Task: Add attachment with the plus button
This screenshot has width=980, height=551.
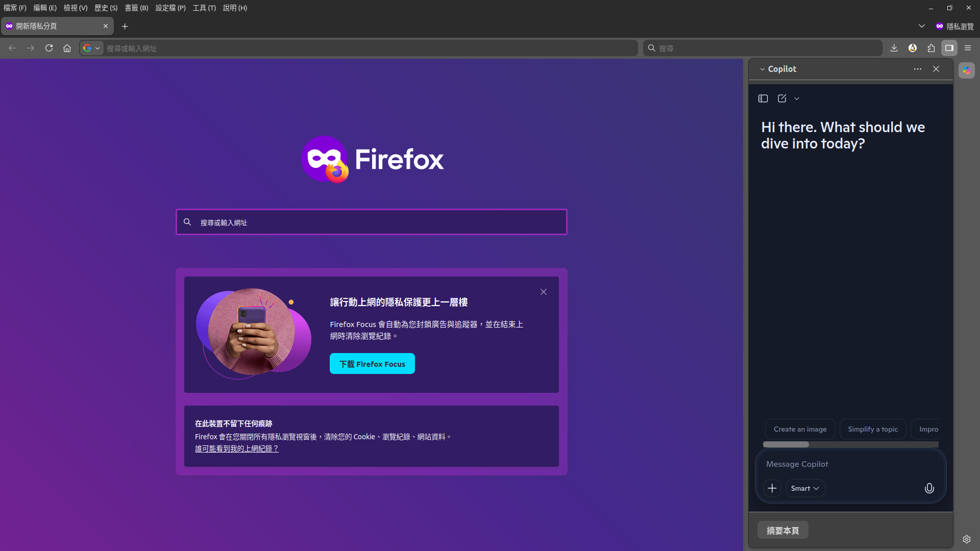Action: (x=772, y=488)
